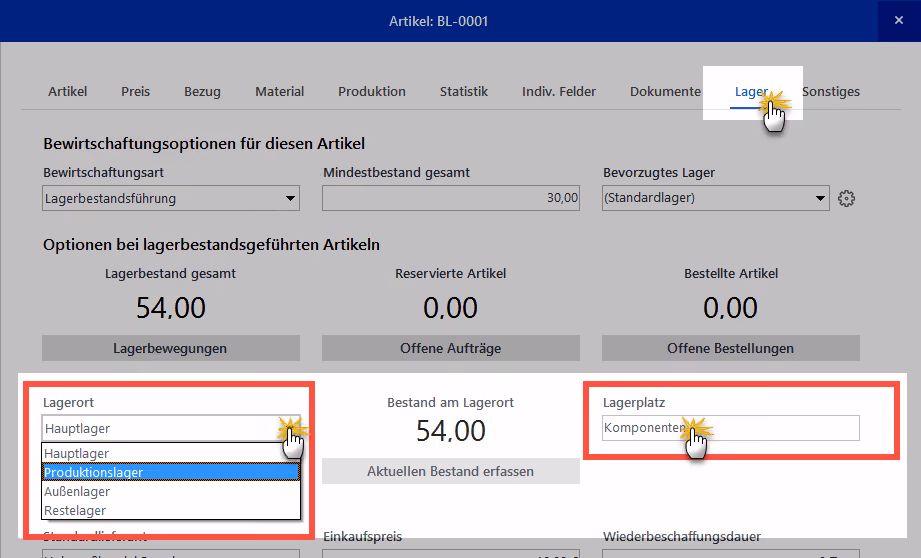The width and height of the screenshot is (921, 558).
Task: Click the Lagerbestand gesamt value 54,00
Action: (x=171, y=308)
